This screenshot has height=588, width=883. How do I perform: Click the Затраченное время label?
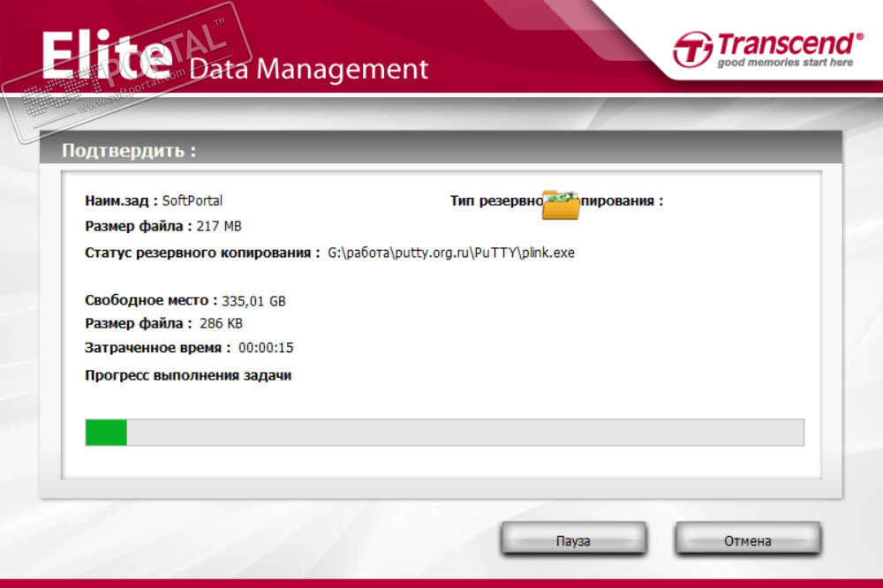point(158,348)
